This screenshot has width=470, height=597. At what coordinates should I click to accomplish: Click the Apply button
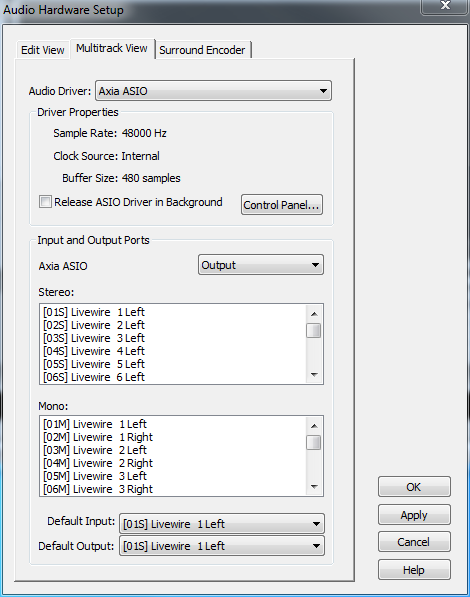click(x=414, y=515)
